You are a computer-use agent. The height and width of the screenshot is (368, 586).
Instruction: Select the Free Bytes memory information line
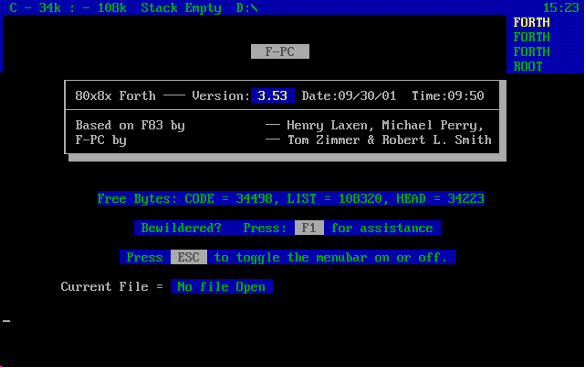coord(291,198)
